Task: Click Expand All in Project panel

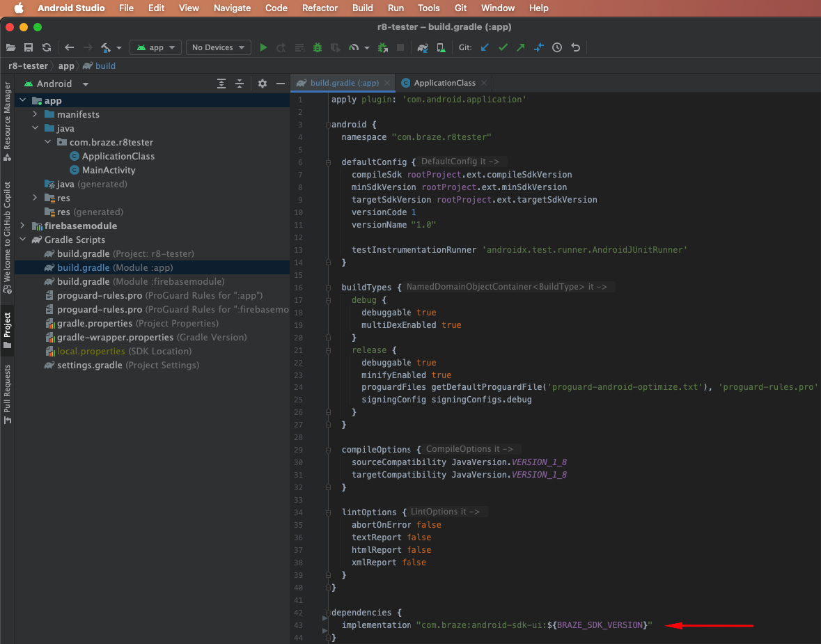Action: [221, 84]
